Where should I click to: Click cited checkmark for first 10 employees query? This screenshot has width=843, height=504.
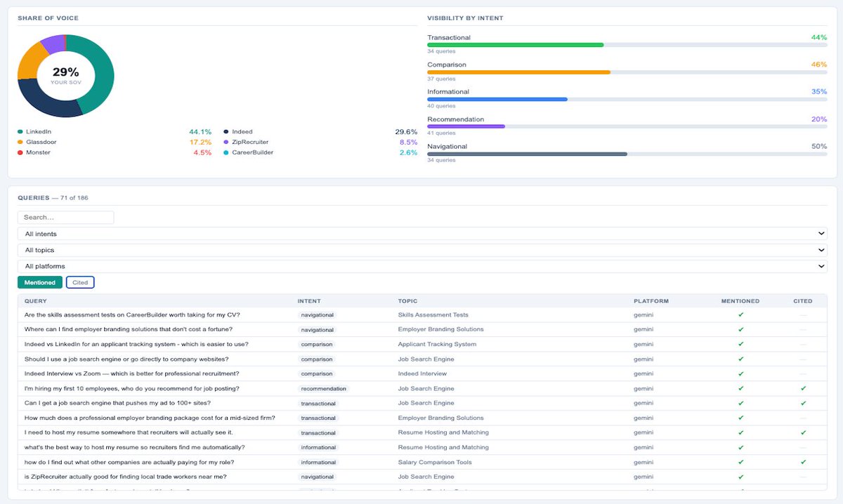[803, 389]
